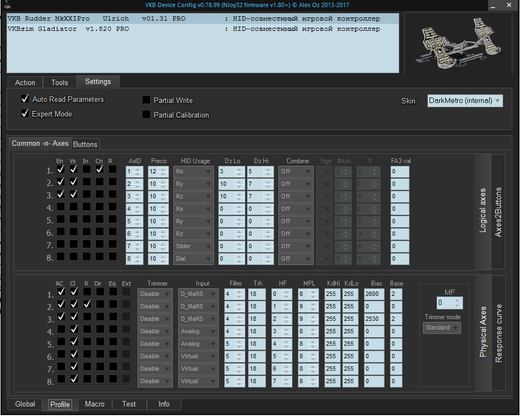The height and width of the screenshot is (420, 520).
Task: Open the Test bottom tab
Action: coord(129,404)
